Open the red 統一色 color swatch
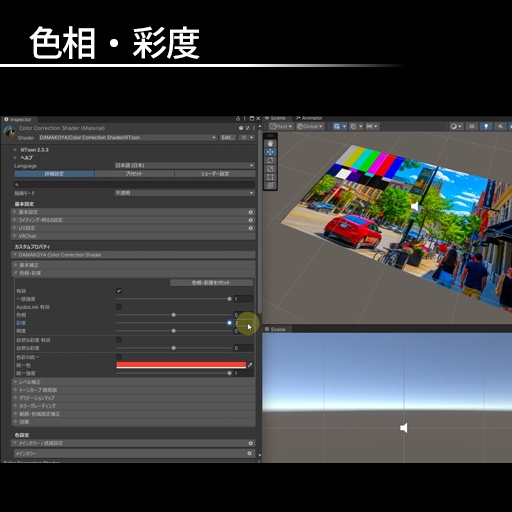 point(181,365)
